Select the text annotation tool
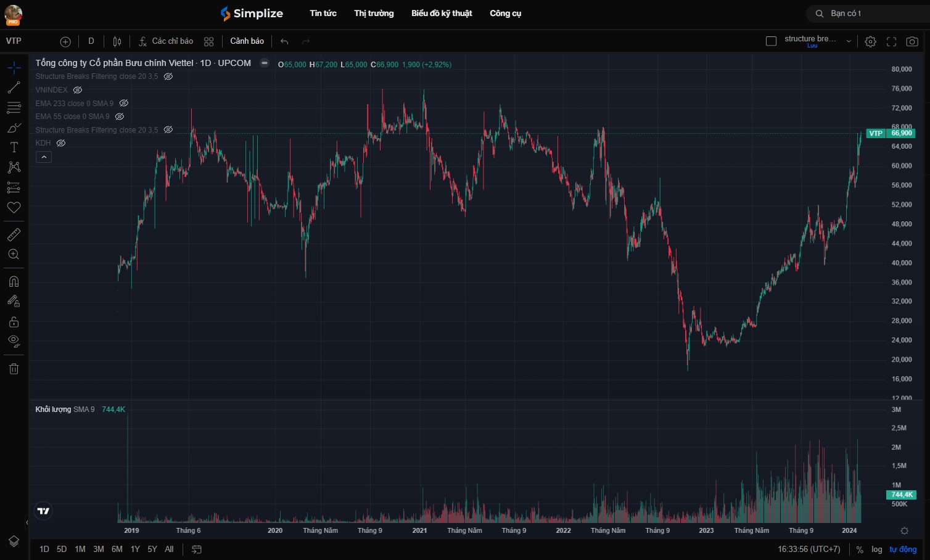 pos(14,147)
